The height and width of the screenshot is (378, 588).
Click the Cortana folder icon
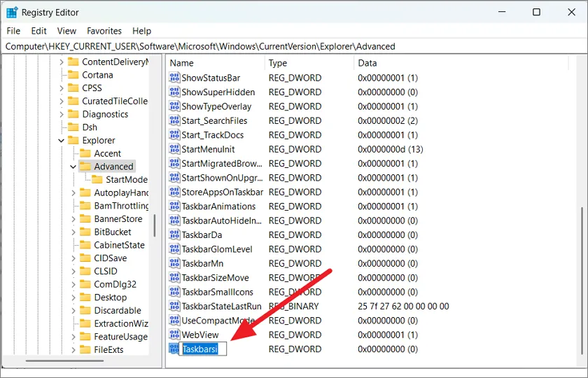73,75
